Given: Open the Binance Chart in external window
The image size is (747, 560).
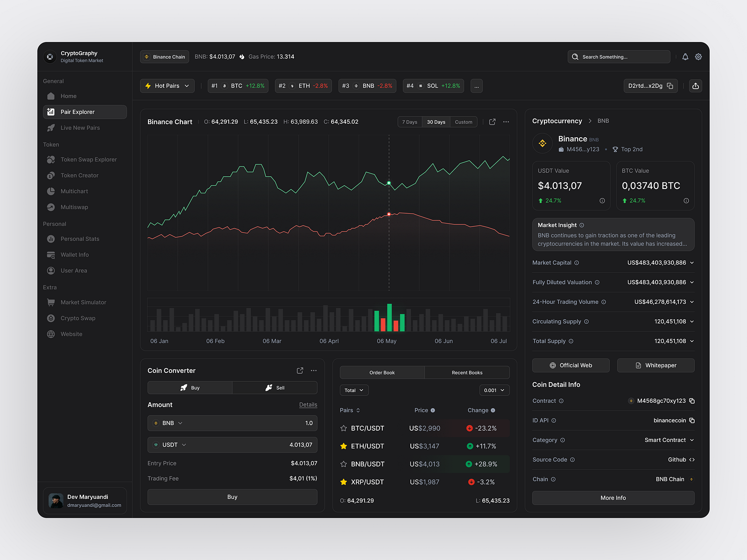Looking at the screenshot, I should [x=492, y=121].
